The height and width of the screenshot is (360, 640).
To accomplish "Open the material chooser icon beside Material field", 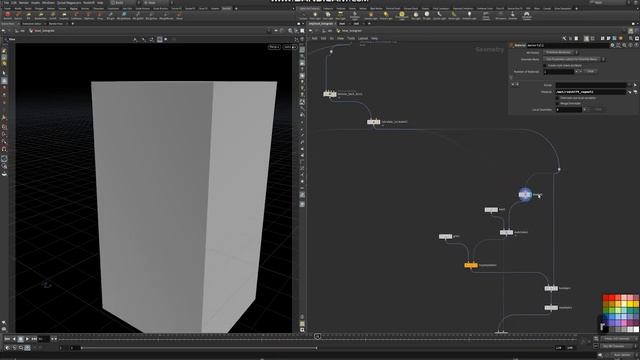I will tap(635, 92).
